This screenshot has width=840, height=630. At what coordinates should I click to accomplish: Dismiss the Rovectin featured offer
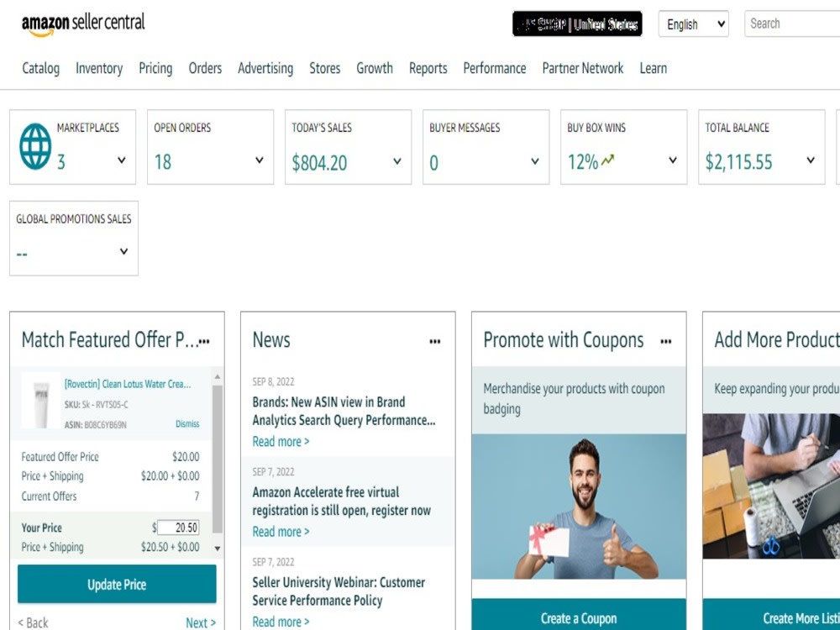tap(187, 423)
